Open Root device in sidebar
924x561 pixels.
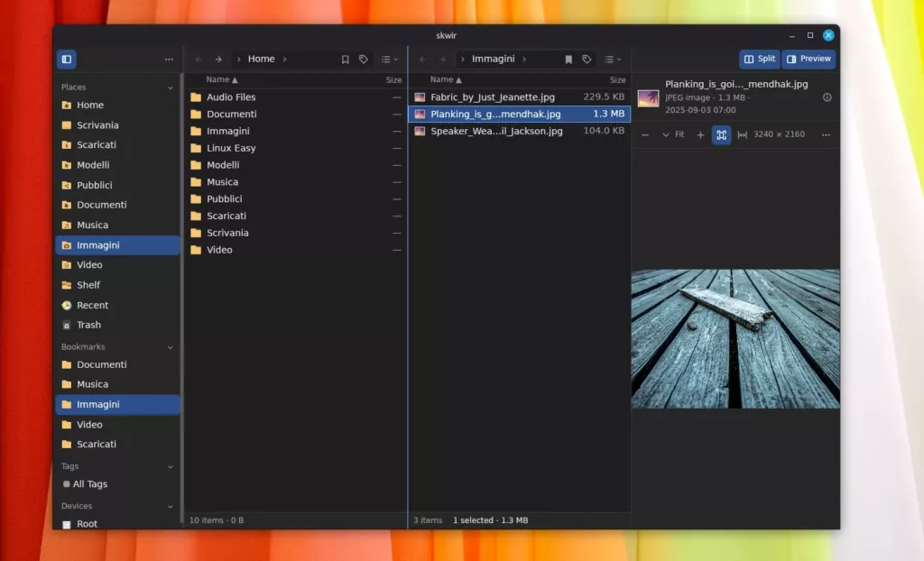click(117, 523)
